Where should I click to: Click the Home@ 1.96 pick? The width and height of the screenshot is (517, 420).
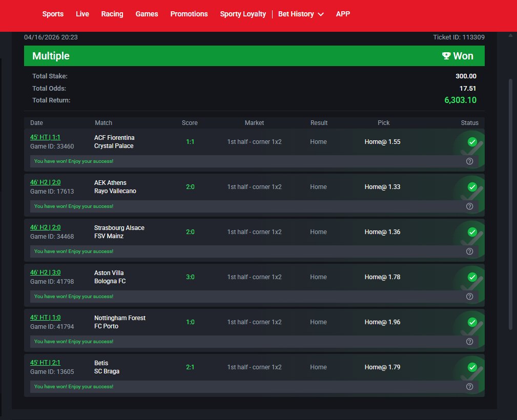pos(382,322)
